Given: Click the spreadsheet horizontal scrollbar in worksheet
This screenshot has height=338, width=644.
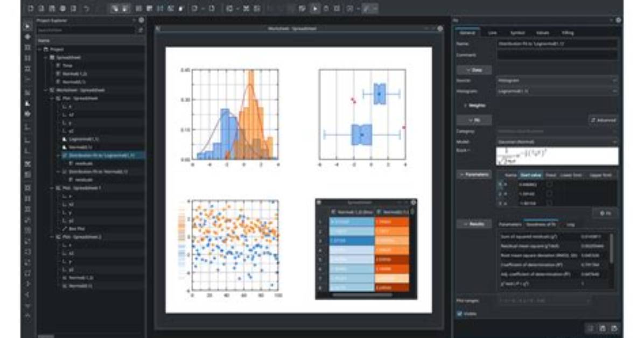Looking at the screenshot, I should 362,295.
